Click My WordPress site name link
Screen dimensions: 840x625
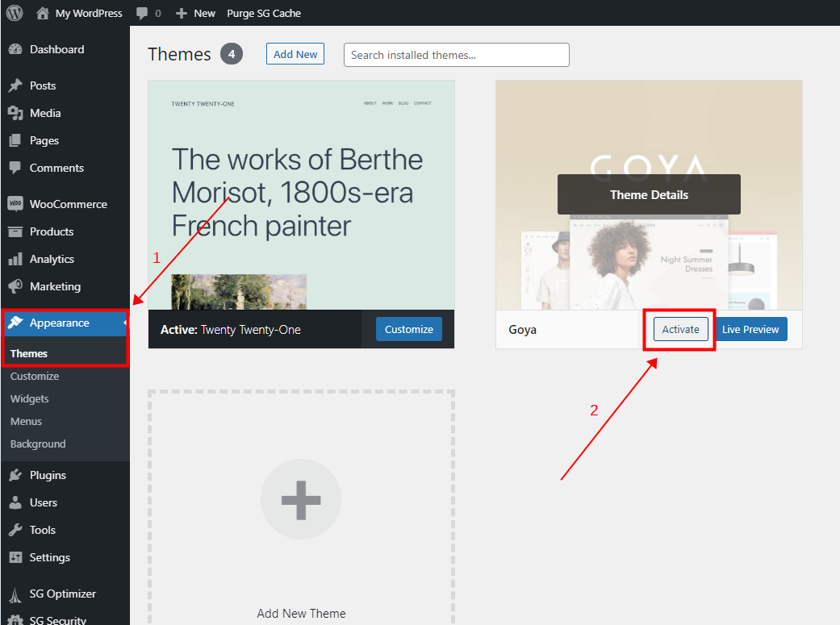89,14
